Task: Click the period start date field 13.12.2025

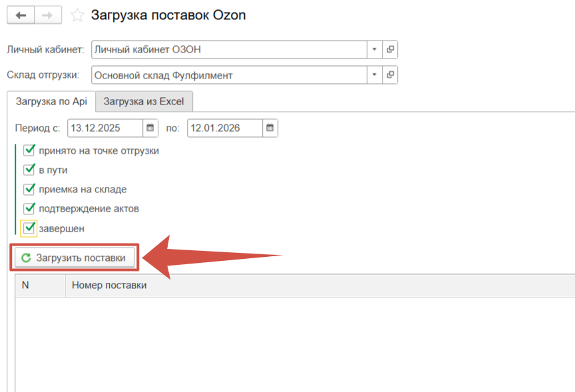Action: pyautogui.click(x=104, y=128)
